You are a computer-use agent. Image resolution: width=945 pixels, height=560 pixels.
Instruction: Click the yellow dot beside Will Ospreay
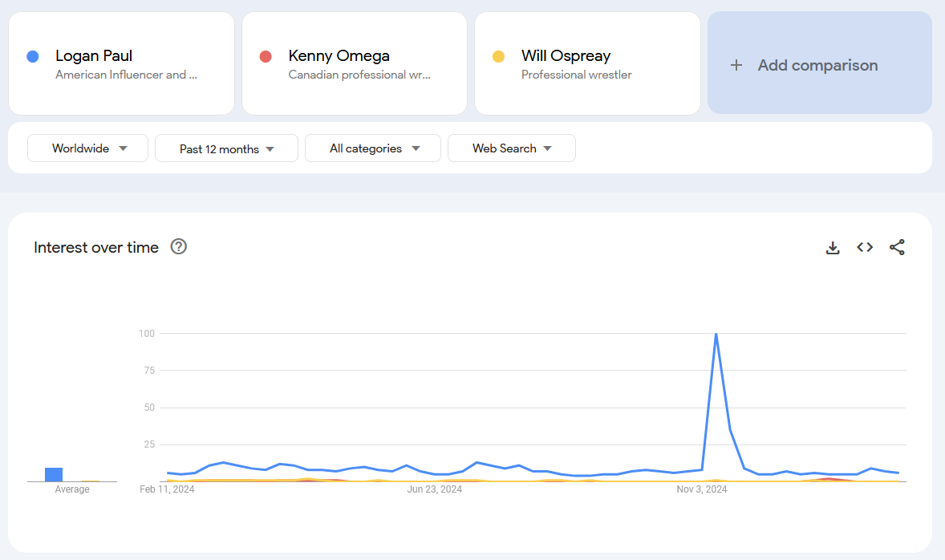pos(498,57)
